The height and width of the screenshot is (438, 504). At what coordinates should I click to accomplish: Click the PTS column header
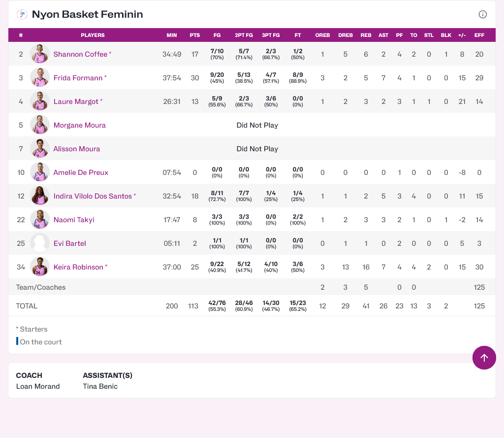click(x=195, y=35)
